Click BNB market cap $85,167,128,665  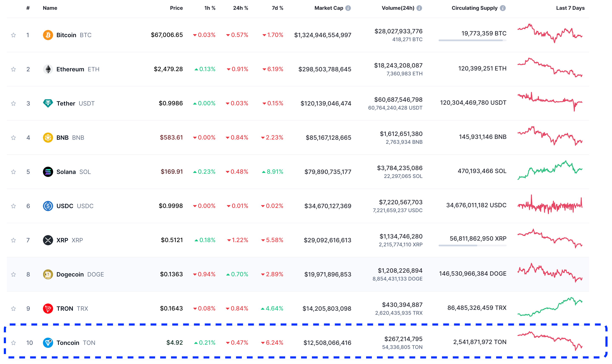coord(328,138)
